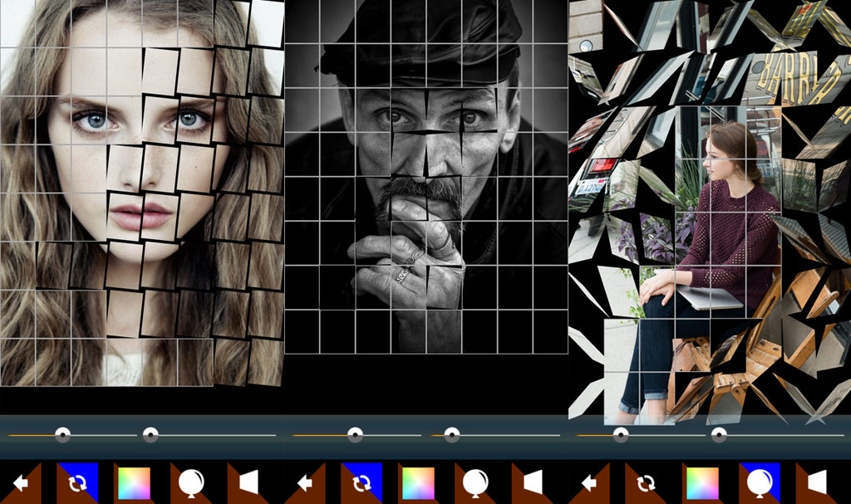Viewport: 851px width, 504px height.
Task: Select balloon icon in left portrait panel
Action: pyautogui.click(x=190, y=482)
